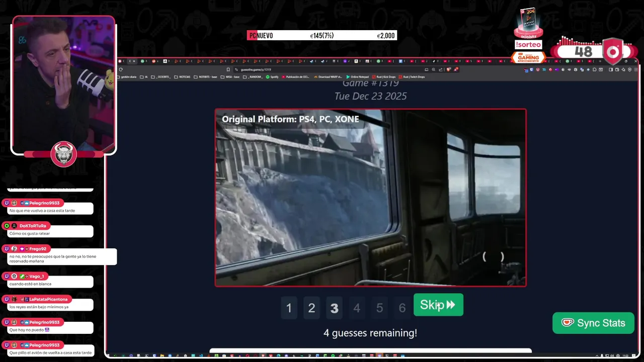Viewport: 644px width, 362px height.
Task: Open the MISA - base bookmark folder
Action: [230, 77]
